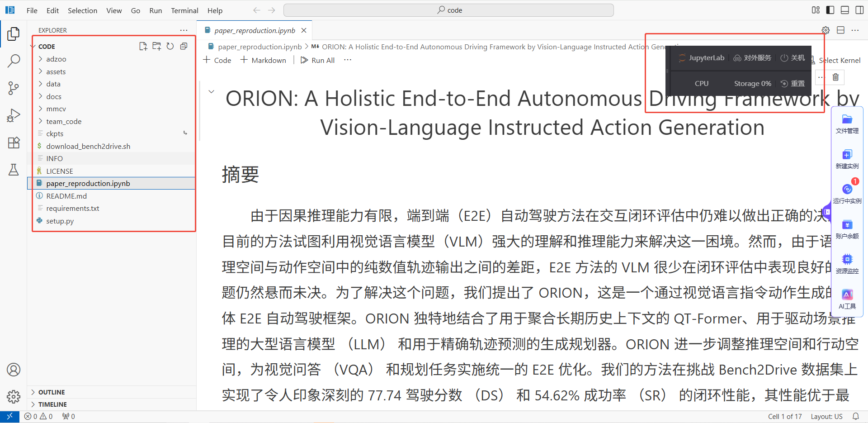Open 资源监控 resource monitor
The image size is (868, 423).
coord(847,264)
